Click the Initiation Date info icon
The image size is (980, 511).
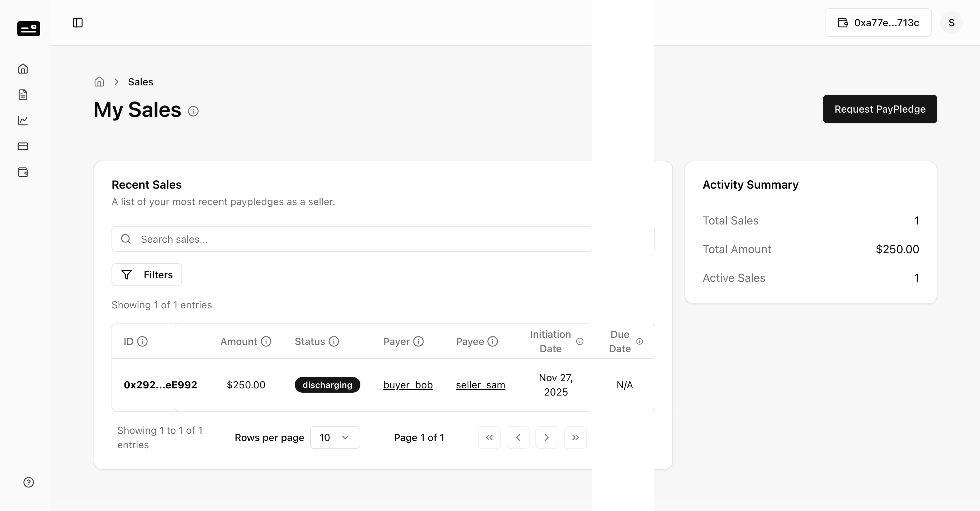coord(580,341)
